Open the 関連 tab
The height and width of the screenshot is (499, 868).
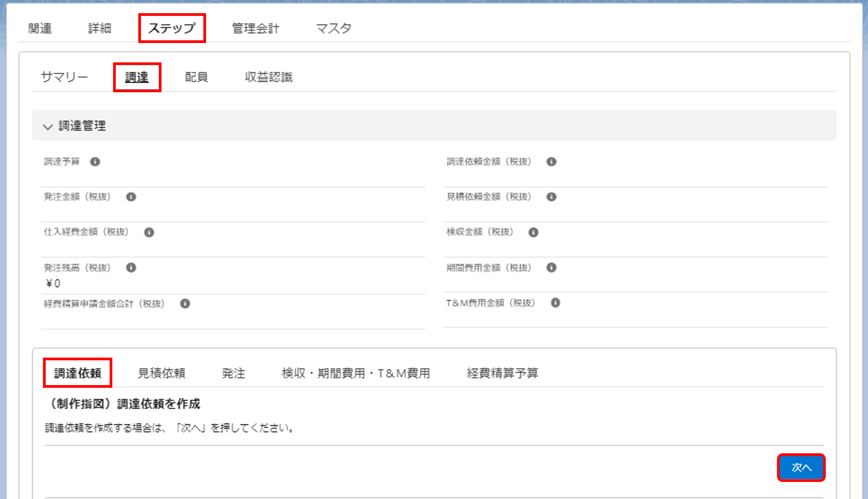40,28
